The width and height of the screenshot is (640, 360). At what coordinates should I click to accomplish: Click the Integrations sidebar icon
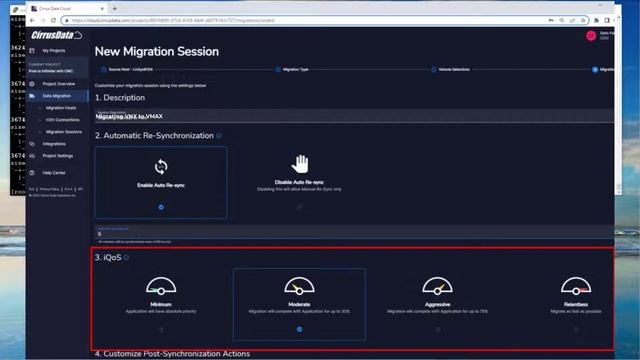coord(32,144)
